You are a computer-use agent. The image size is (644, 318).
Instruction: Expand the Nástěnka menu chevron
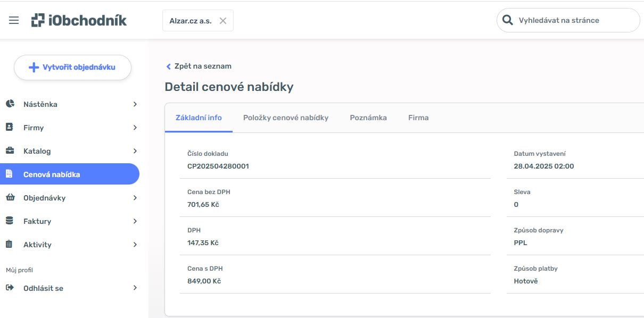tap(135, 104)
